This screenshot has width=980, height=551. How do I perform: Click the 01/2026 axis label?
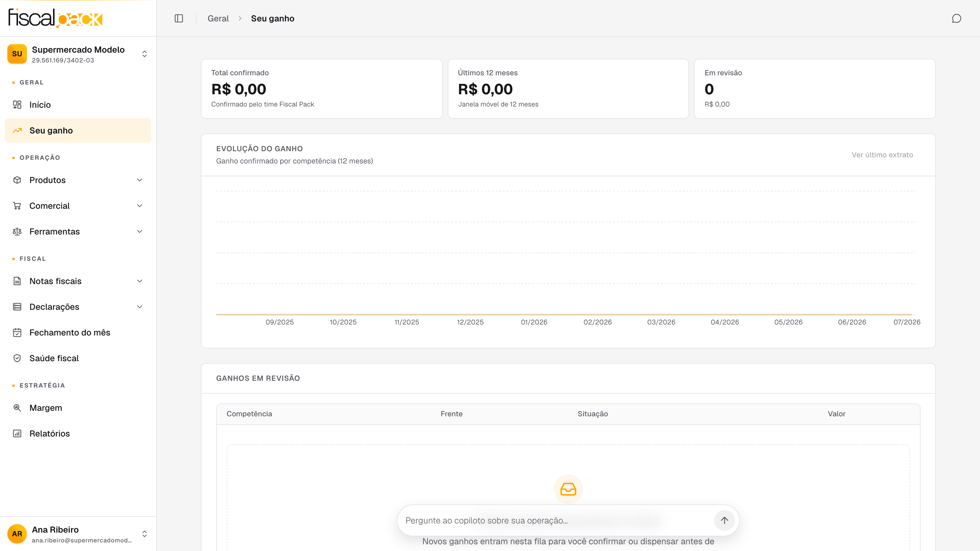pyautogui.click(x=534, y=322)
